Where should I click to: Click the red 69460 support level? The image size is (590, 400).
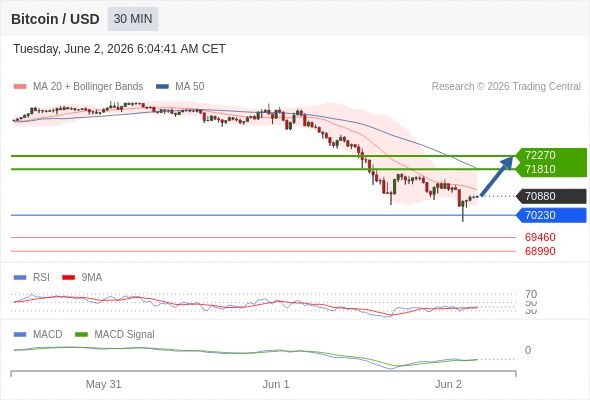[x=540, y=237]
